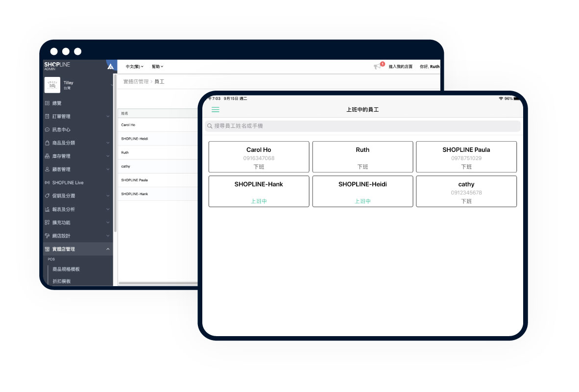Click the Ruth row in admin table
The height and width of the screenshot is (392, 579).
click(157, 152)
